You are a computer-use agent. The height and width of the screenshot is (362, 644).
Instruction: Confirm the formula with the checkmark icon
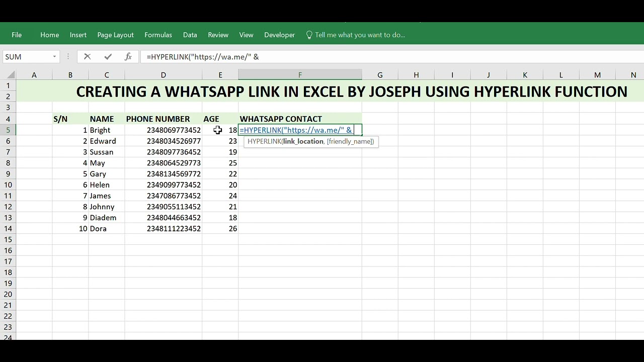pyautogui.click(x=108, y=57)
